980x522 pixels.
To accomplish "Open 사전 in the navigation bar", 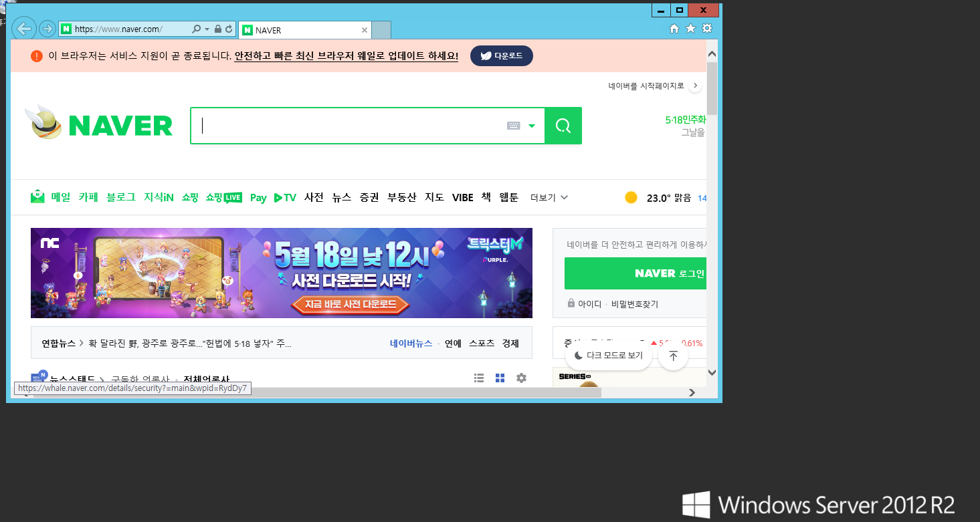I will tap(314, 197).
